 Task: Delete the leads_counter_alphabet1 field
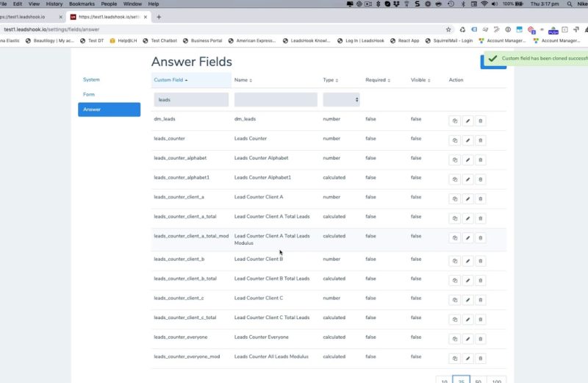pos(481,179)
